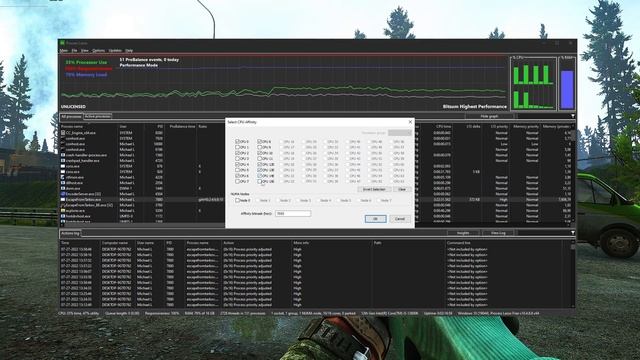Check the CPU 7 checkbox
640x360 pixels.
237,182
